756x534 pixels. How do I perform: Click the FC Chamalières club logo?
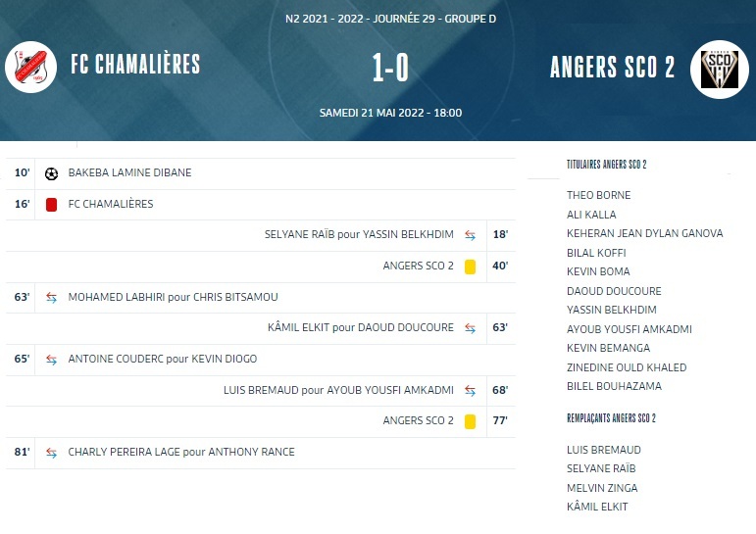click(31, 67)
